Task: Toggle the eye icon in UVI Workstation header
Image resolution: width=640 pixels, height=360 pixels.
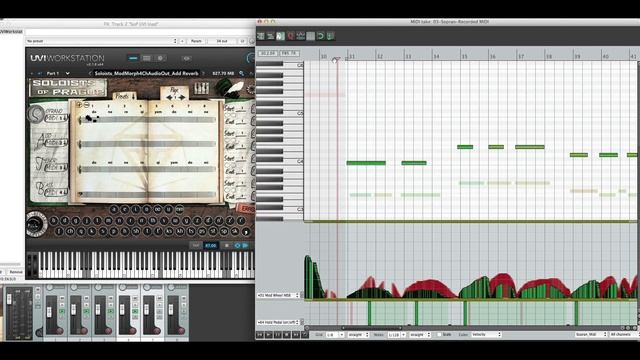Action: pos(187,58)
